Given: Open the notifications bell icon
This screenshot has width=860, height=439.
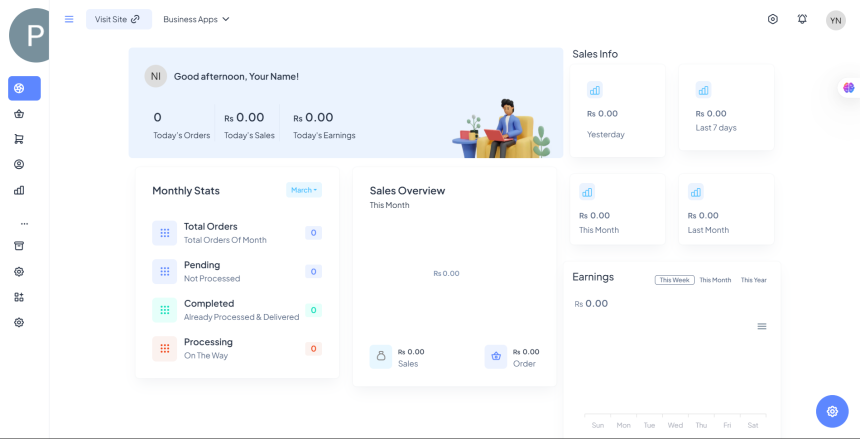Looking at the screenshot, I should point(802,19).
